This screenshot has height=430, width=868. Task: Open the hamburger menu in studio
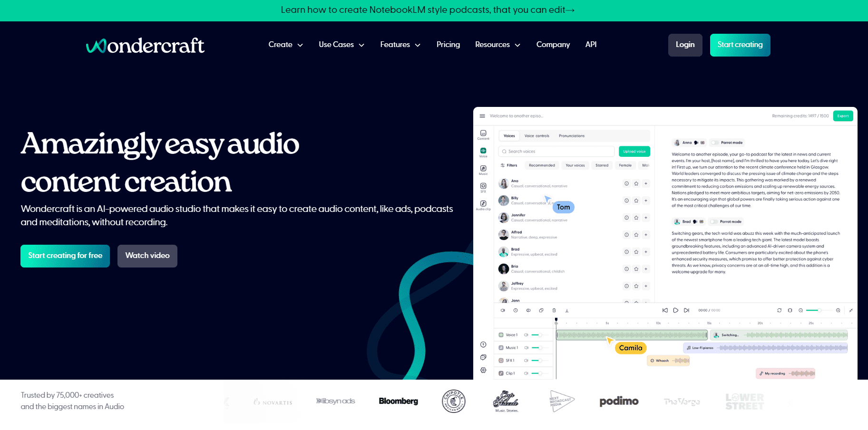pyautogui.click(x=482, y=116)
